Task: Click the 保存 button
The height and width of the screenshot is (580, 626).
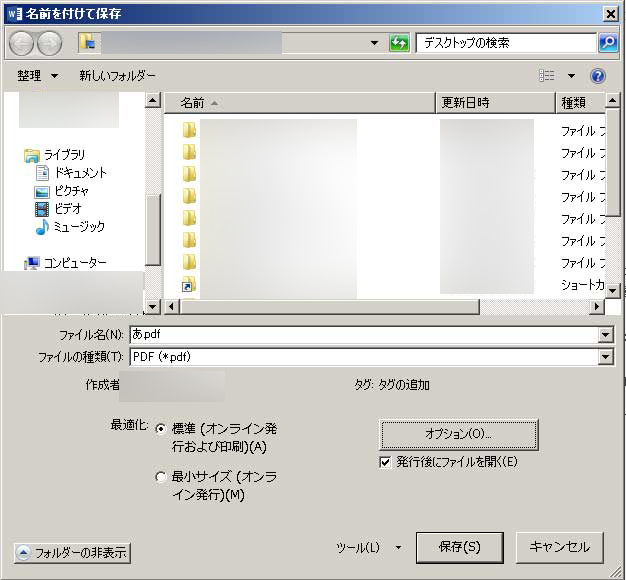Action: click(459, 547)
